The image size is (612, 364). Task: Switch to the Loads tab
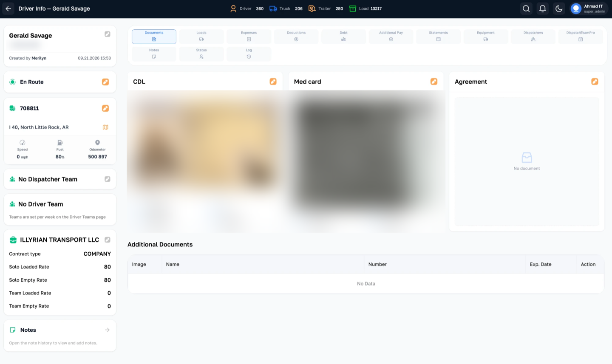(x=201, y=37)
